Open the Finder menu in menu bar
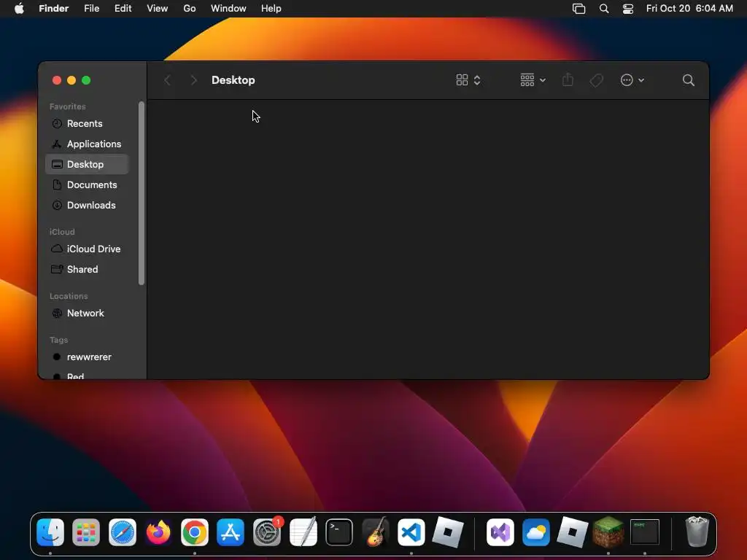Image resolution: width=747 pixels, height=560 pixels. pyautogui.click(x=54, y=9)
